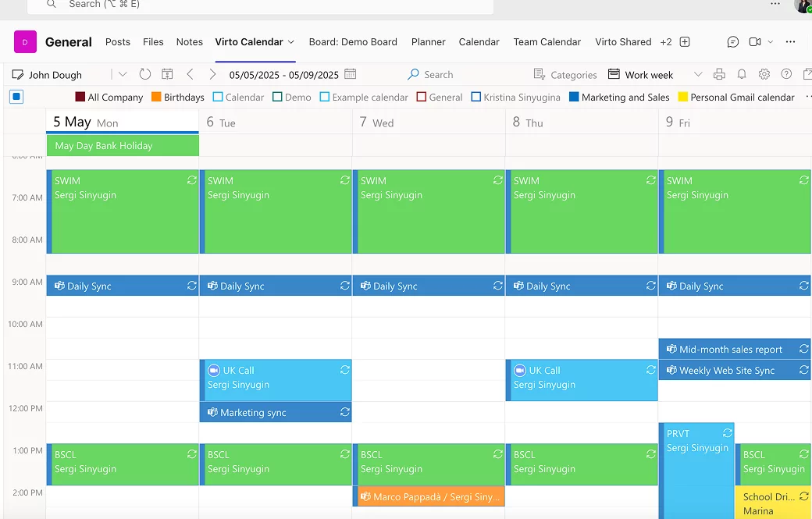This screenshot has width=812, height=519.
Task: Click recurrence icon on Marketing sync event
Action: point(345,412)
